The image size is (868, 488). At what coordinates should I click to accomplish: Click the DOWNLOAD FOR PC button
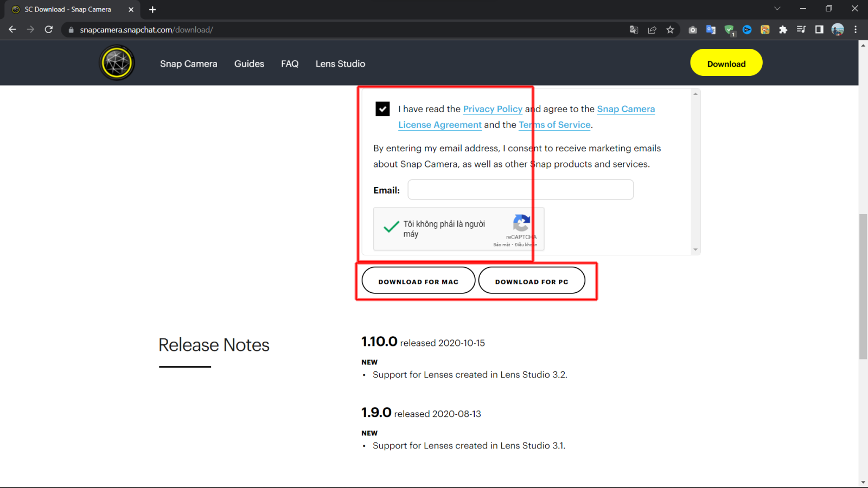[x=532, y=281]
